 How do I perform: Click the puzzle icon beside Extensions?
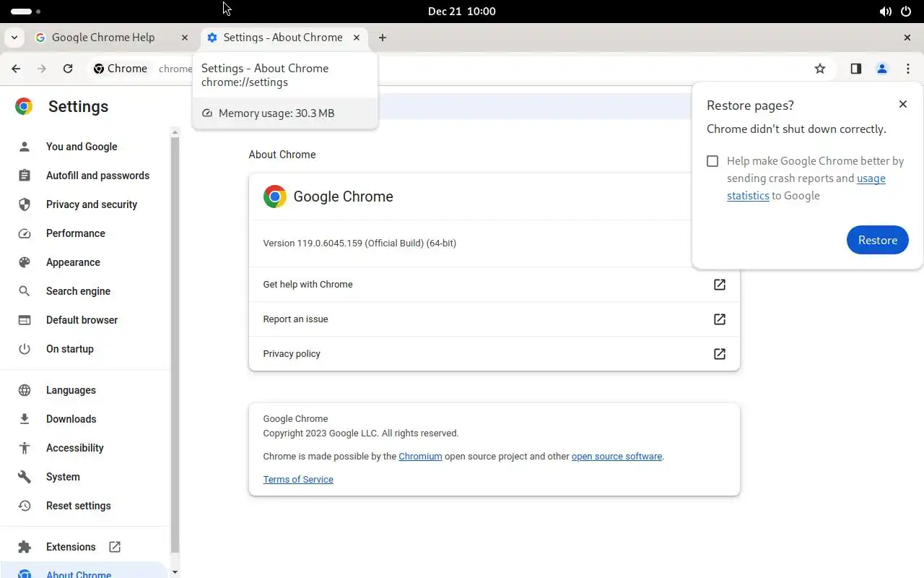25,547
